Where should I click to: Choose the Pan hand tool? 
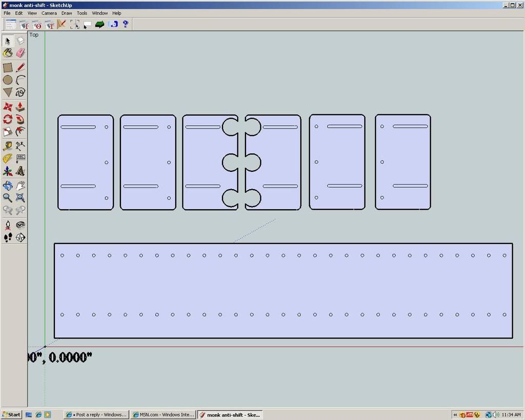(21, 186)
